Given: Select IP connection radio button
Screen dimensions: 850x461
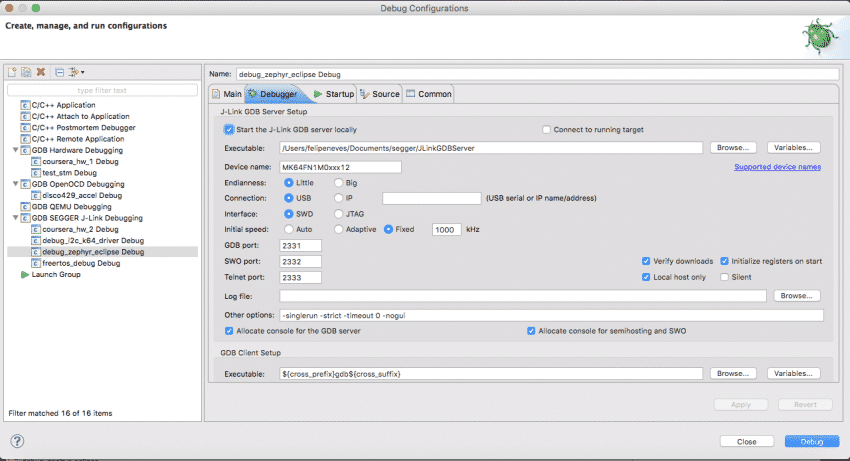Looking at the screenshot, I should [x=338, y=198].
